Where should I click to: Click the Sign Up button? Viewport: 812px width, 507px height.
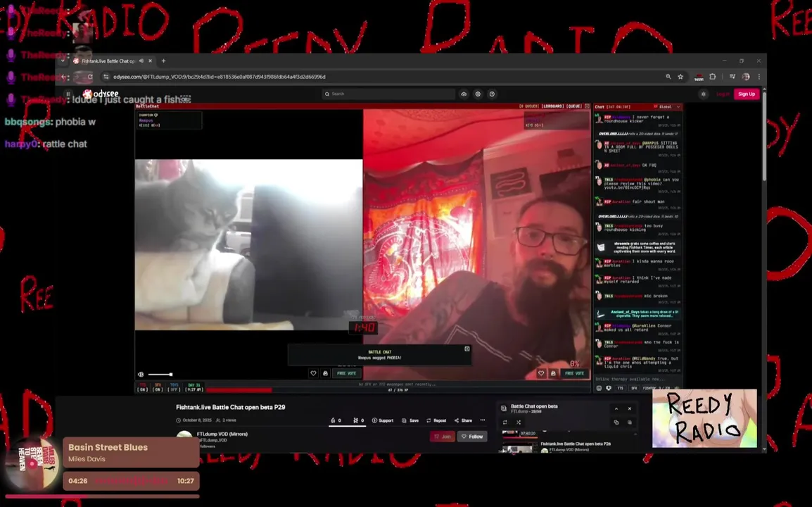click(x=747, y=94)
